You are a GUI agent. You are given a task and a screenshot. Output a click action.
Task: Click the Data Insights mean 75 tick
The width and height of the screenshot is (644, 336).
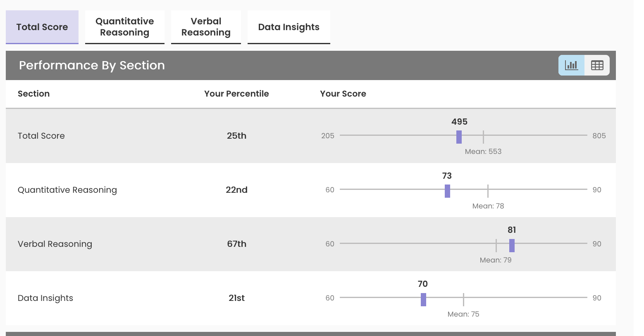point(463,299)
